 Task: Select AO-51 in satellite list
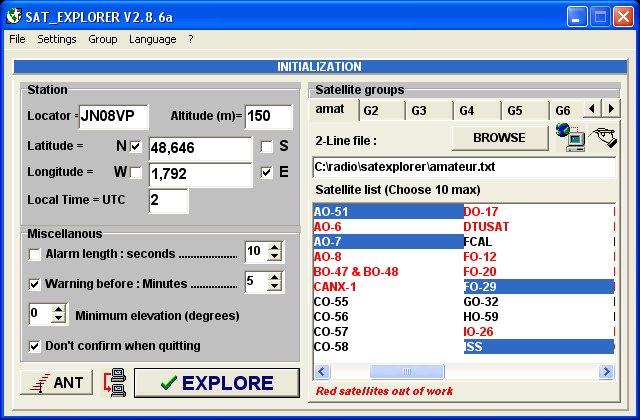(389, 212)
